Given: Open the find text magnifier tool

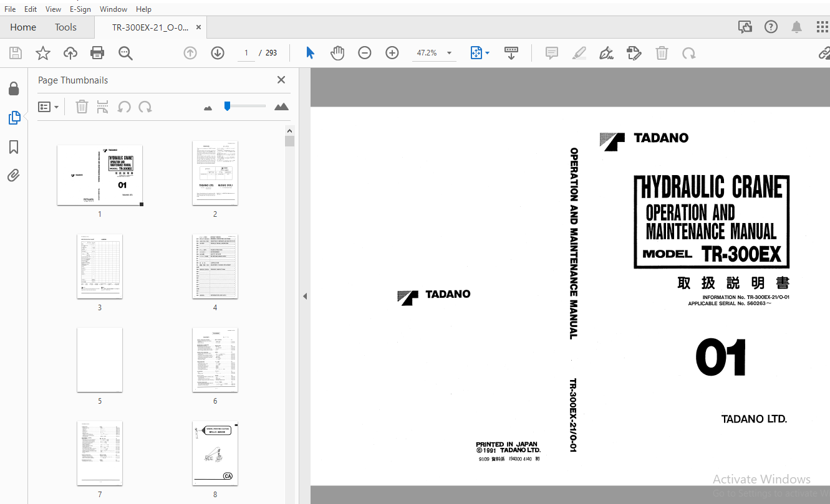Looking at the screenshot, I should pos(125,53).
